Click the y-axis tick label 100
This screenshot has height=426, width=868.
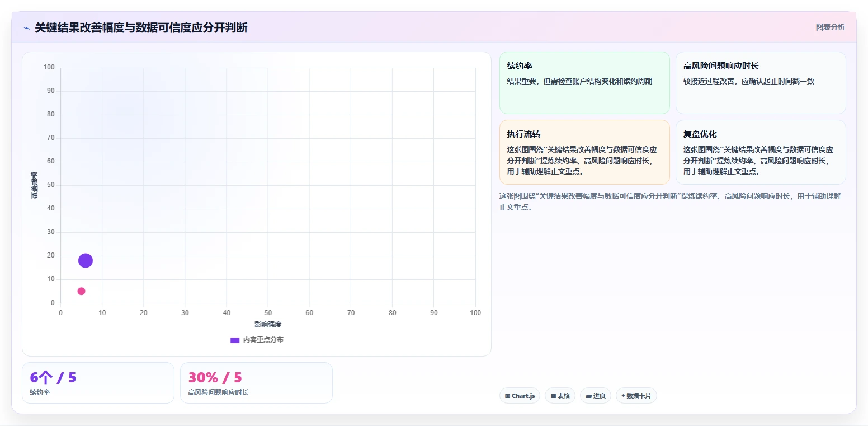[x=49, y=67]
